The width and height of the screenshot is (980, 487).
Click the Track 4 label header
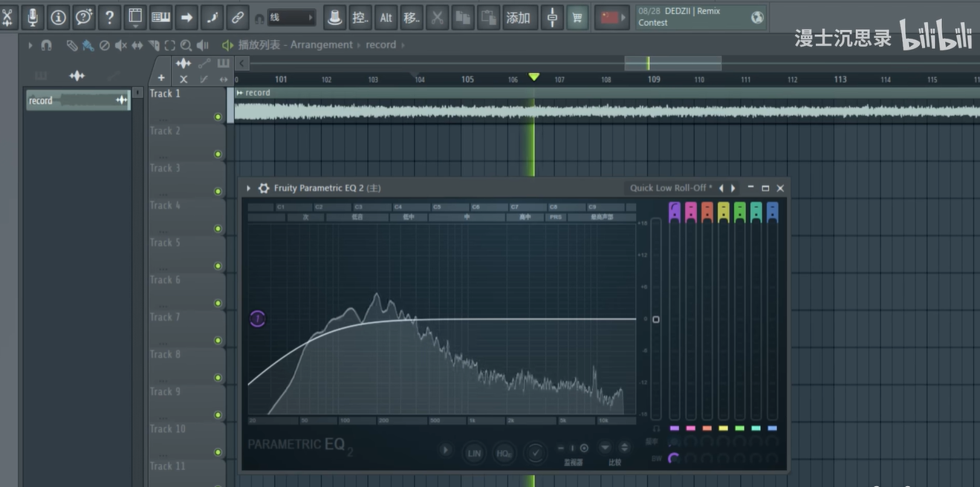[165, 205]
